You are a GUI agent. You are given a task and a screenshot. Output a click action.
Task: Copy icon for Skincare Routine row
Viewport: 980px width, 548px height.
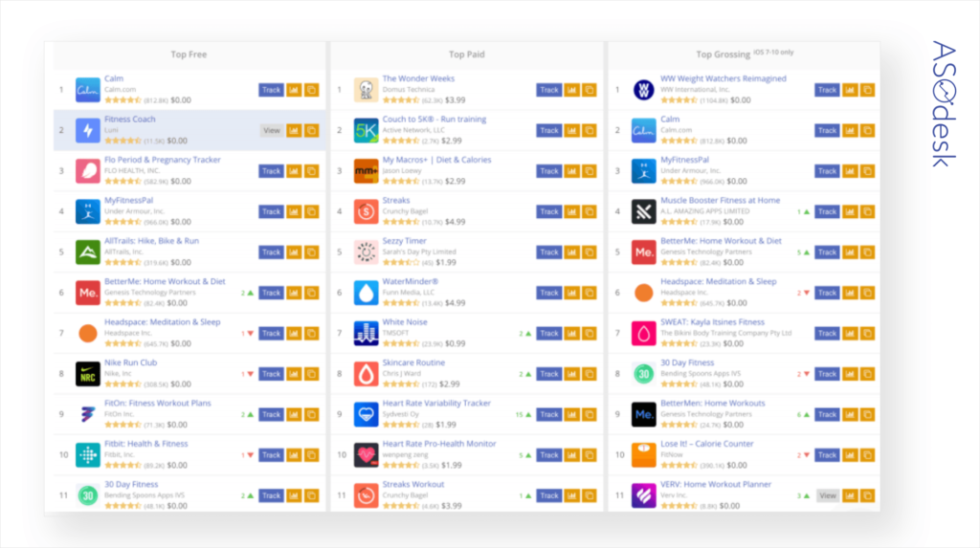pos(590,374)
